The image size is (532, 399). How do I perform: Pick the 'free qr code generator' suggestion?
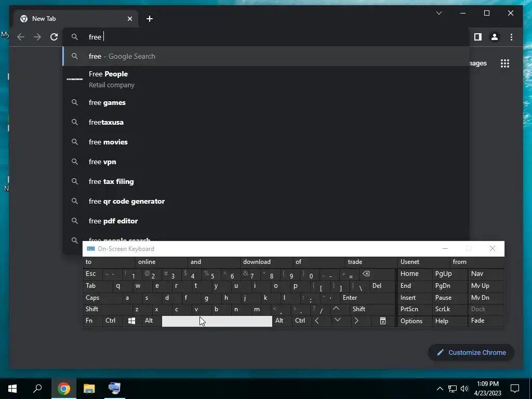[x=267, y=201]
